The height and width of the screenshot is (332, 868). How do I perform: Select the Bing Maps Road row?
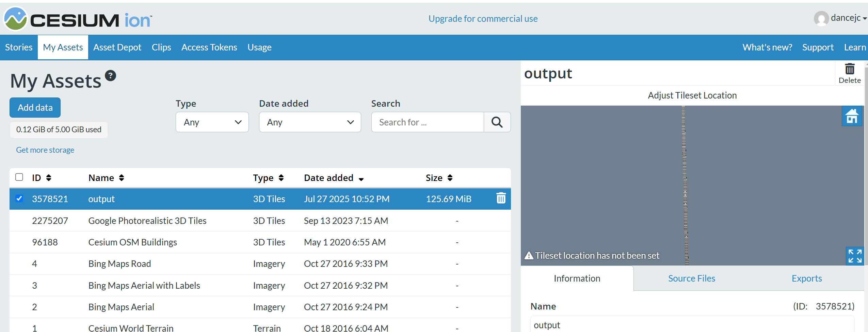tap(260, 263)
